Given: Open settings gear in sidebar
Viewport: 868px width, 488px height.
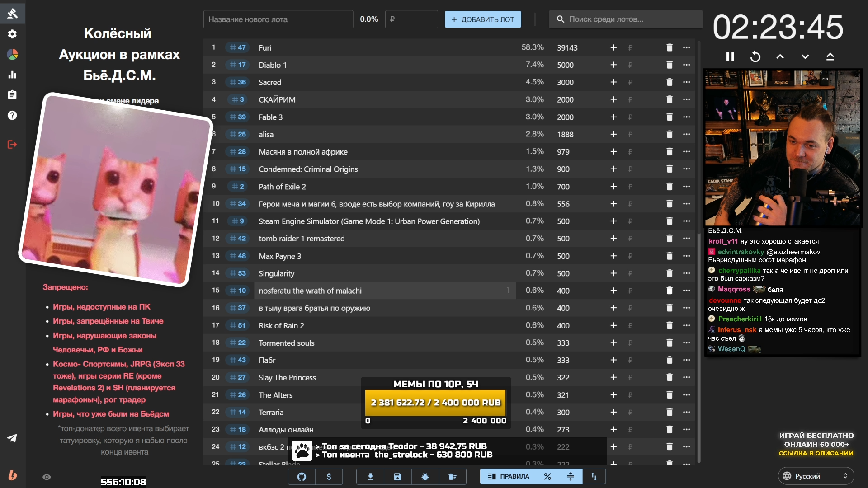Looking at the screenshot, I should [12, 34].
